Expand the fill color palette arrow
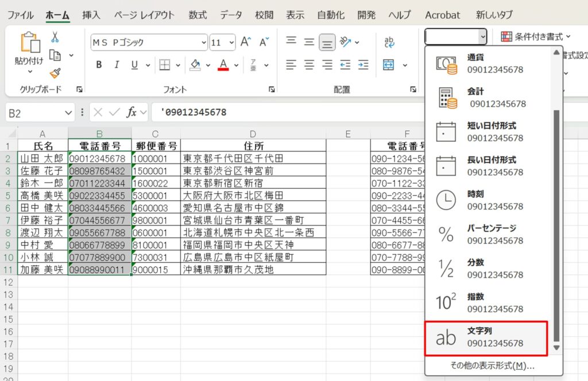Viewport: 588px width, 381px height. coord(208,65)
